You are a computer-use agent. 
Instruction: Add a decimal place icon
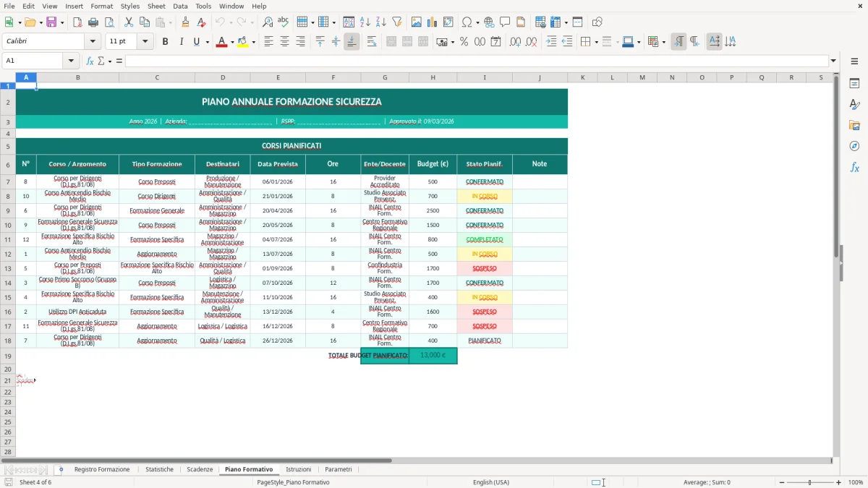(x=515, y=42)
